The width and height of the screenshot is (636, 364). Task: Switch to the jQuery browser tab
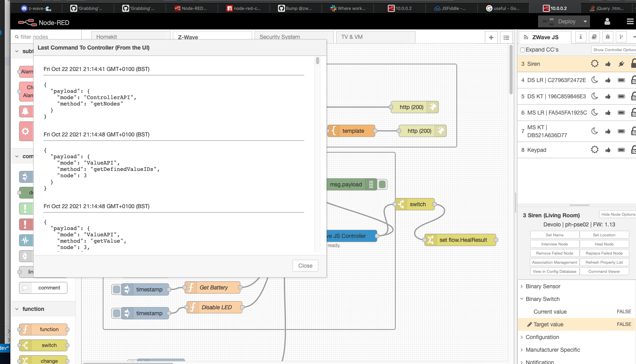(x=607, y=8)
